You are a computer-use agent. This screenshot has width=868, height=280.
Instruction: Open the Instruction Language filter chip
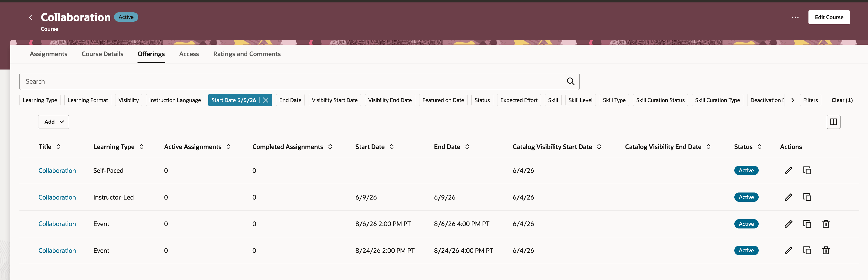click(x=175, y=100)
